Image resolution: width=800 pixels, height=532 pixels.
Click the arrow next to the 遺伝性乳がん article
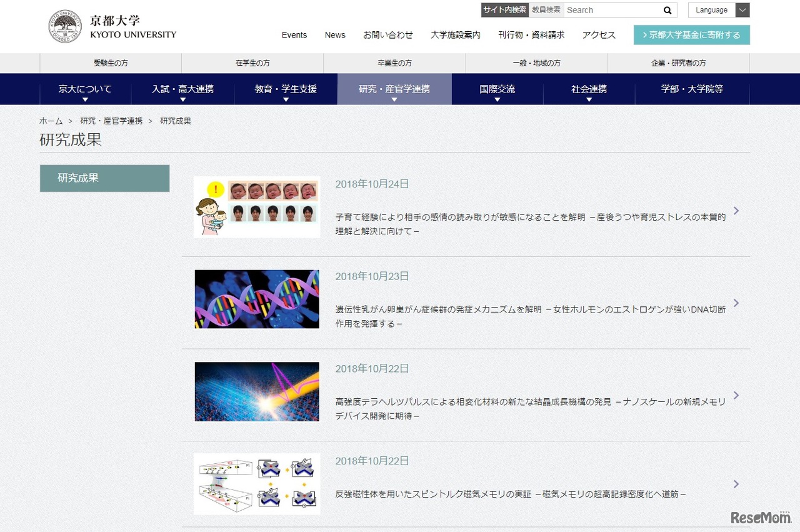(736, 303)
